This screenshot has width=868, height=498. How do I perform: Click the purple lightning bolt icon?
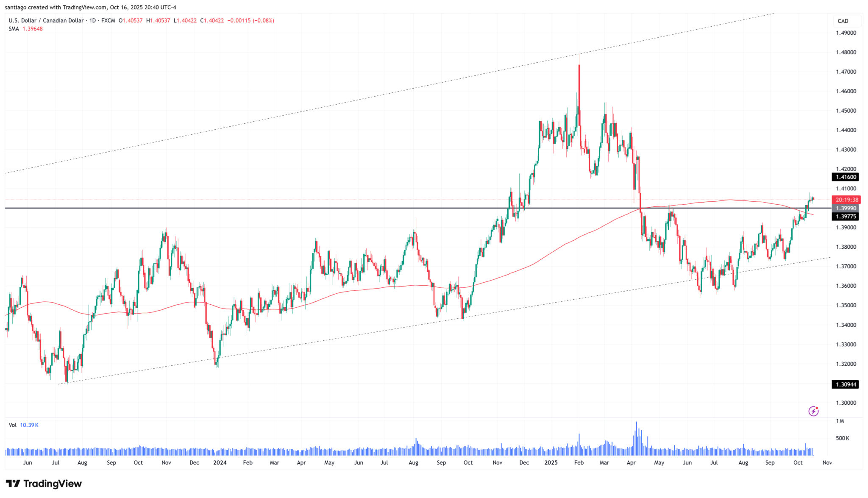pos(813,411)
